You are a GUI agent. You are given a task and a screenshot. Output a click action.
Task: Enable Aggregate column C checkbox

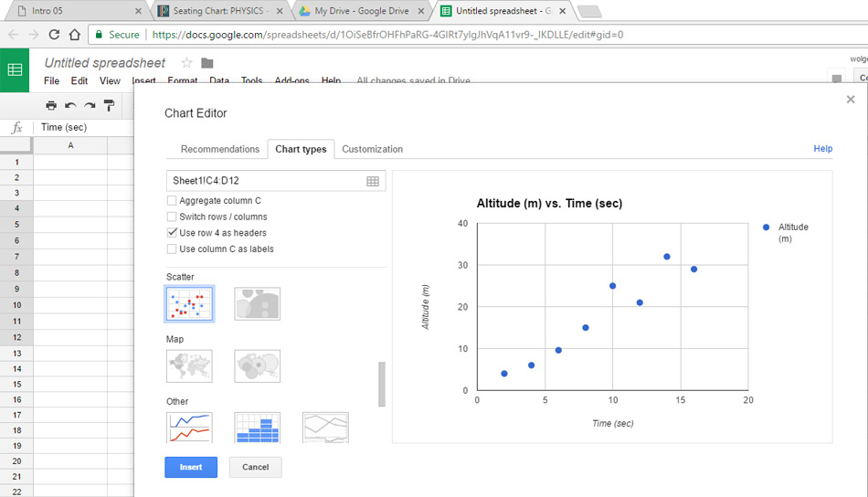(172, 201)
